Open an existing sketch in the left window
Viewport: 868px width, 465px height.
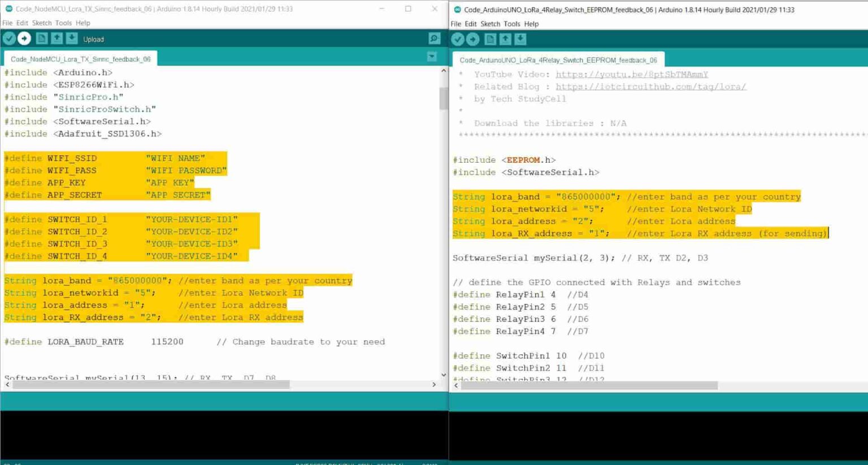click(56, 38)
